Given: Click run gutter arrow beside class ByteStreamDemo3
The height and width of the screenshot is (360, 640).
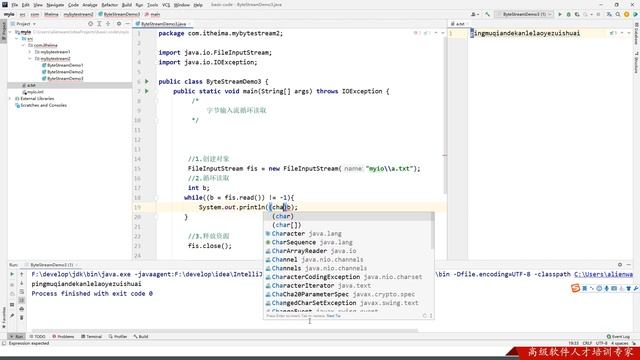Looking at the screenshot, I should coord(147,82).
